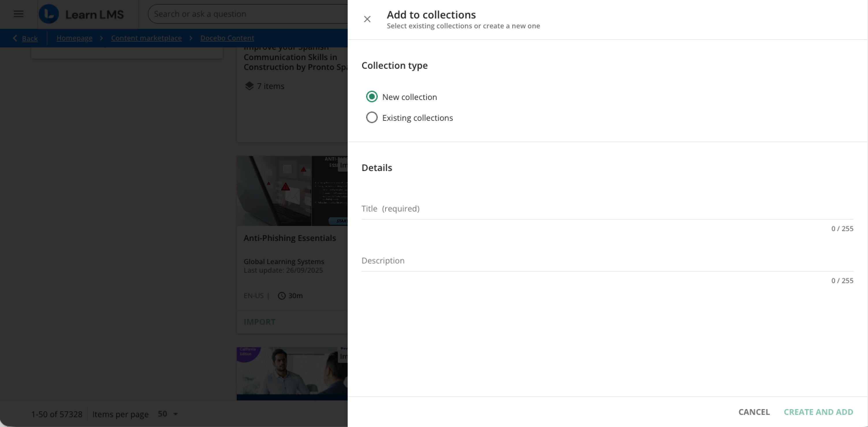The image size is (868, 427).
Task: Select the New collection radio button
Action: pyautogui.click(x=372, y=97)
